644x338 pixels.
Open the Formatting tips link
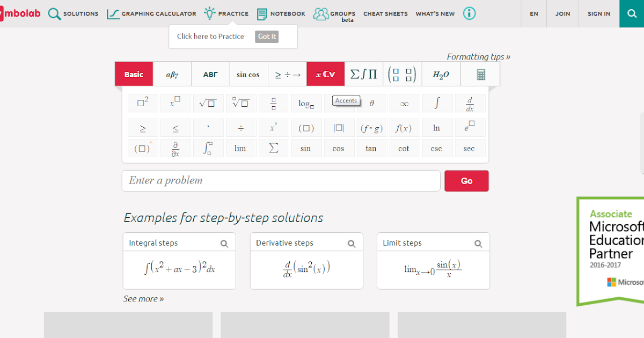478,56
